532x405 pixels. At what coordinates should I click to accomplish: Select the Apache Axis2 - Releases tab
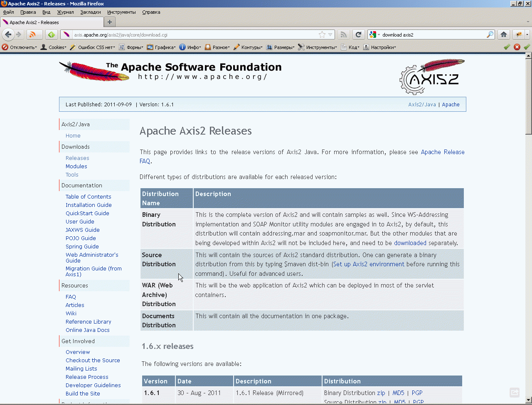[52, 22]
